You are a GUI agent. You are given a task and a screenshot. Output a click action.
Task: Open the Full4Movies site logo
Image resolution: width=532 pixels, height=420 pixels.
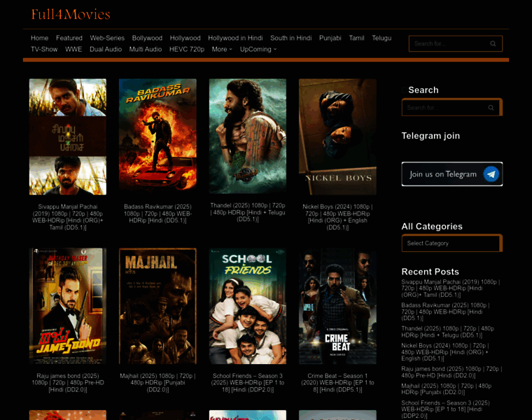(x=71, y=14)
